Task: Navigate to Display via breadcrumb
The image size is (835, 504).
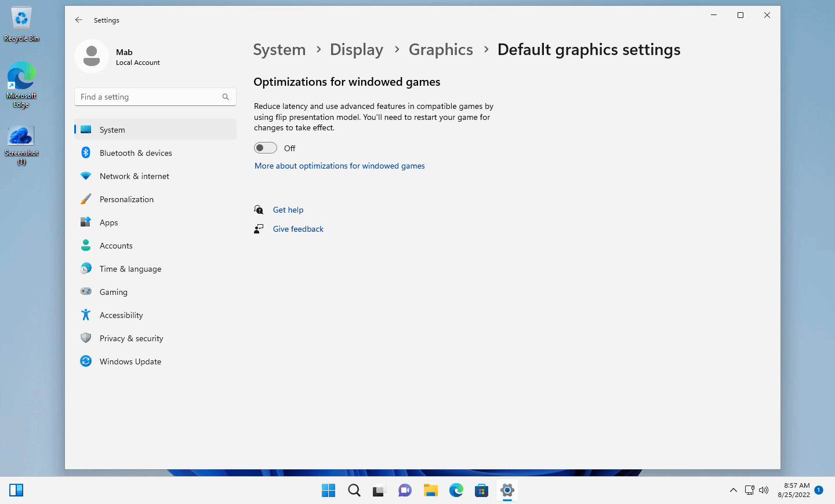Action: tap(356, 49)
